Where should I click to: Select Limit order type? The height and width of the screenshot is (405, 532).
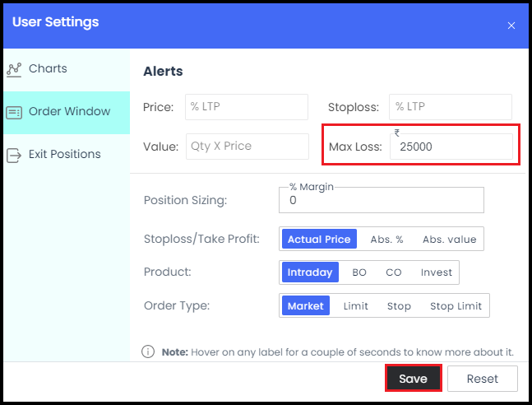355,305
